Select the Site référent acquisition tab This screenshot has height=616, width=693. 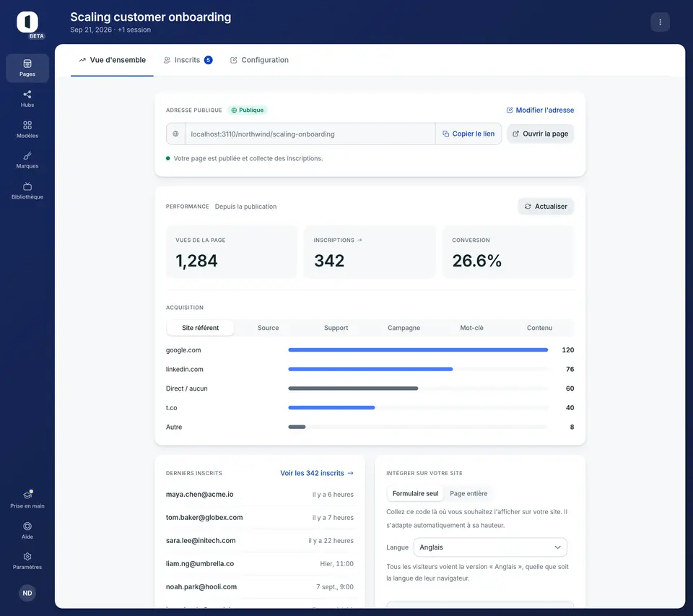pyautogui.click(x=200, y=328)
